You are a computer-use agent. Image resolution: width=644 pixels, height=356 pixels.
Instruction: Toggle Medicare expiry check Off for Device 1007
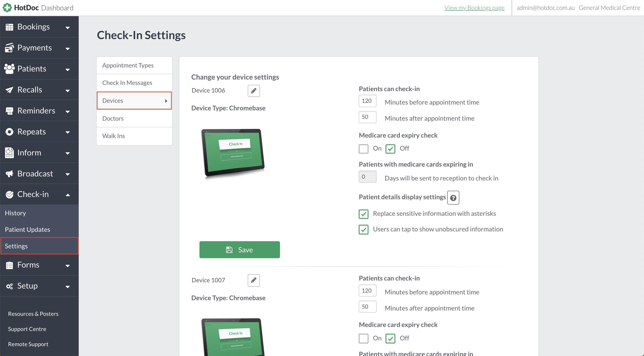coord(390,339)
